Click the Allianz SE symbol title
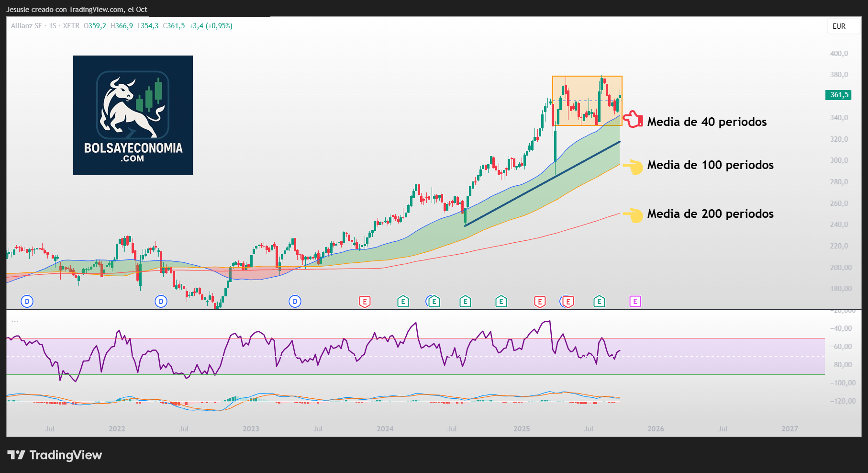The image size is (868, 473). coord(27,26)
